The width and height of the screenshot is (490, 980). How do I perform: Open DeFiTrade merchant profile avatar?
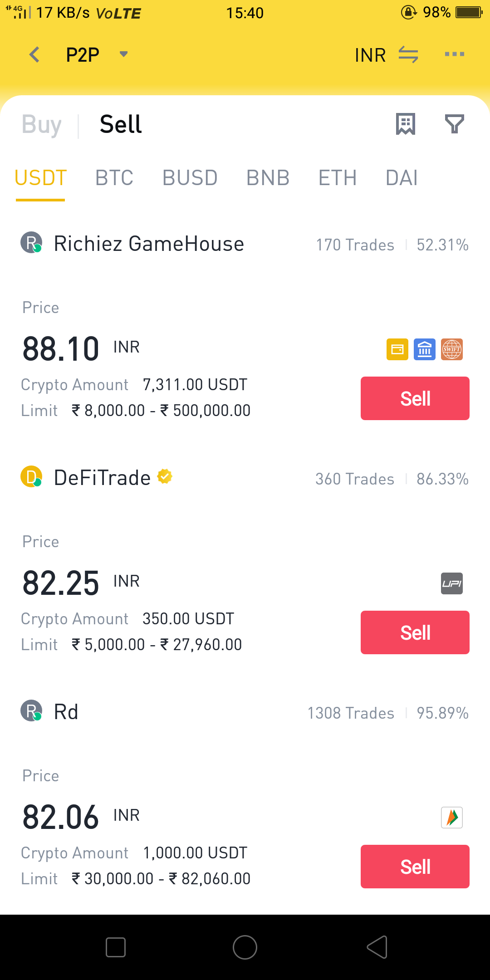(x=31, y=477)
